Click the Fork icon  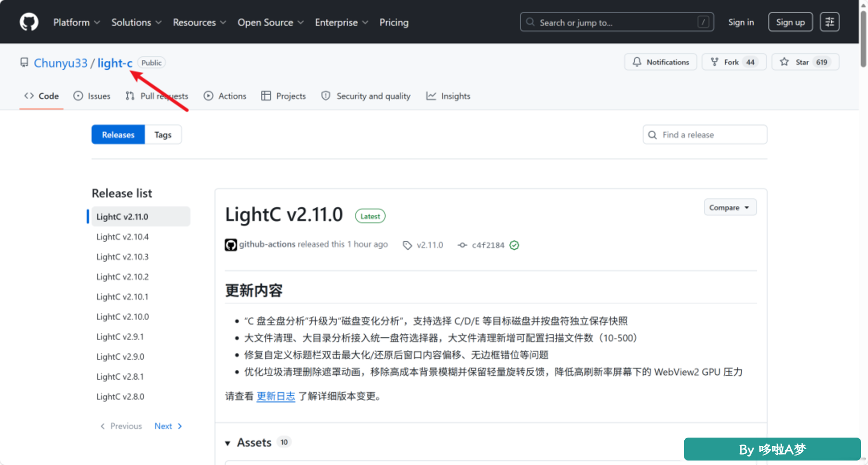click(714, 62)
